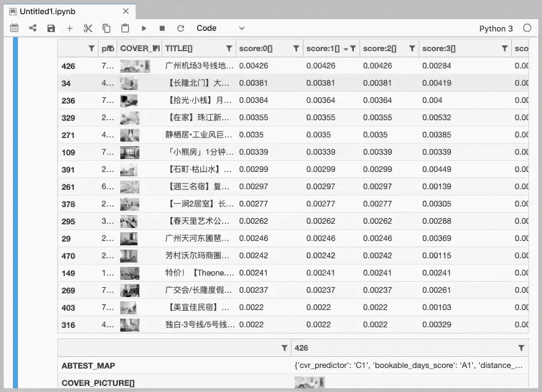The width and height of the screenshot is (542, 392).
Task: Close the Untitled1.ipynb tab
Action: click(x=126, y=11)
